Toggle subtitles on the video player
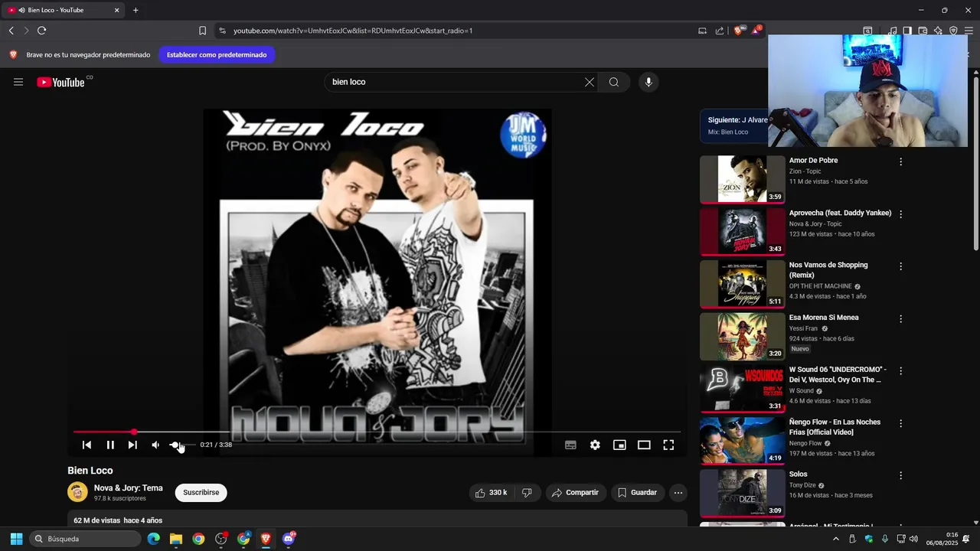This screenshot has height=551, width=980. click(x=570, y=445)
